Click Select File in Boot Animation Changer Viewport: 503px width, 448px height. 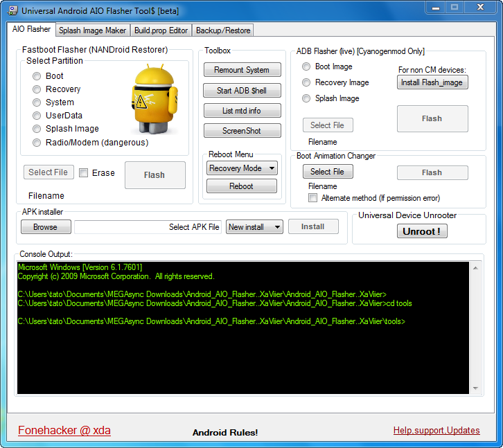pyautogui.click(x=328, y=172)
